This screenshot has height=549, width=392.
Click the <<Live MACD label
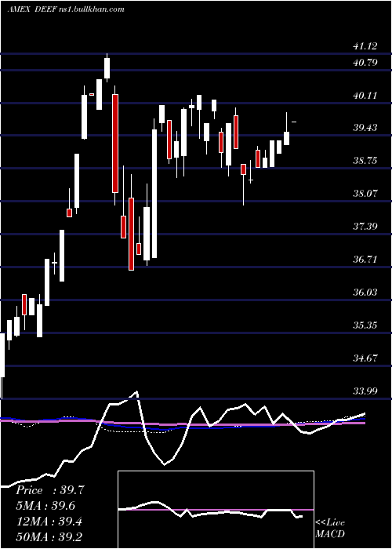(330, 528)
